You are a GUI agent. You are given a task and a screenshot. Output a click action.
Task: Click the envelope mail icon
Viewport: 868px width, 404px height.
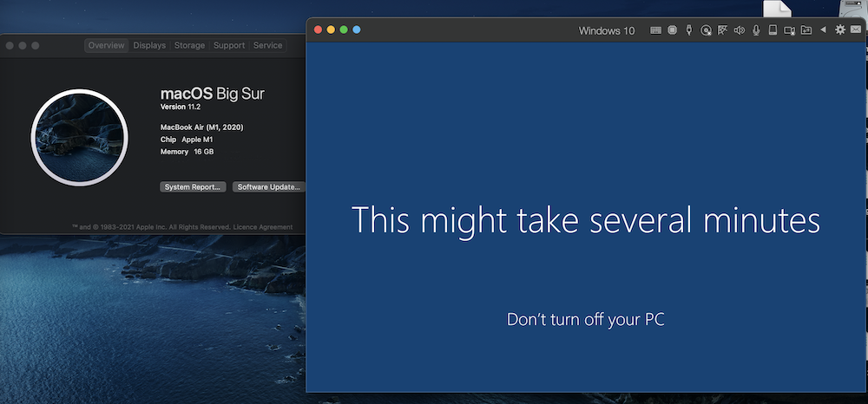click(856, 29)
